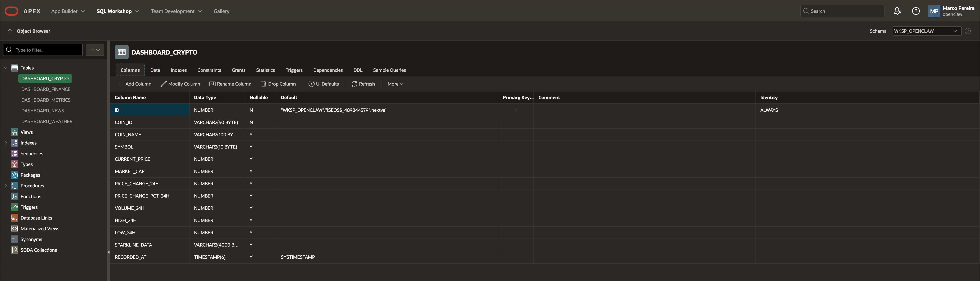Collapse the left navigation pane handle

[x=108, y=252]
